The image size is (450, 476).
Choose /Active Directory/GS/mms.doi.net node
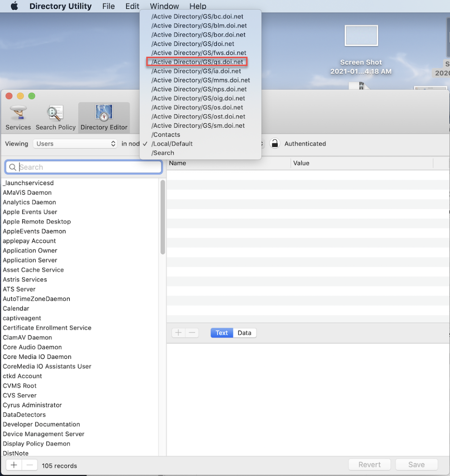tap(201, 80)
